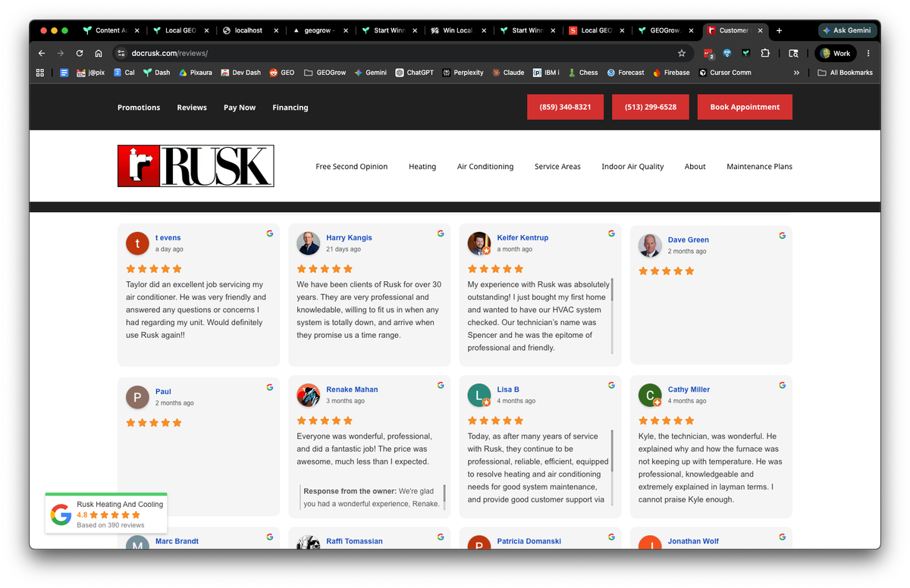Open Maintenance Plans in the navigation

point(759,167)
